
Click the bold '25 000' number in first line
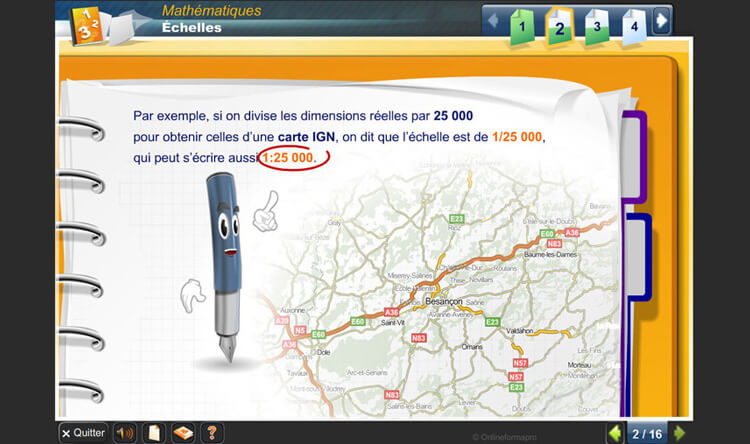coord(453,116)
